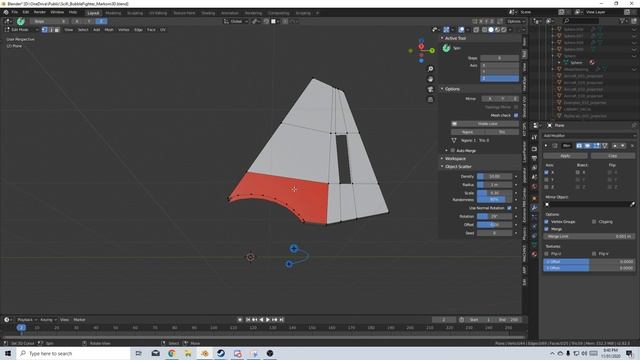Switch perspective/orthographic grid gizmo icon

coord(430,100)
